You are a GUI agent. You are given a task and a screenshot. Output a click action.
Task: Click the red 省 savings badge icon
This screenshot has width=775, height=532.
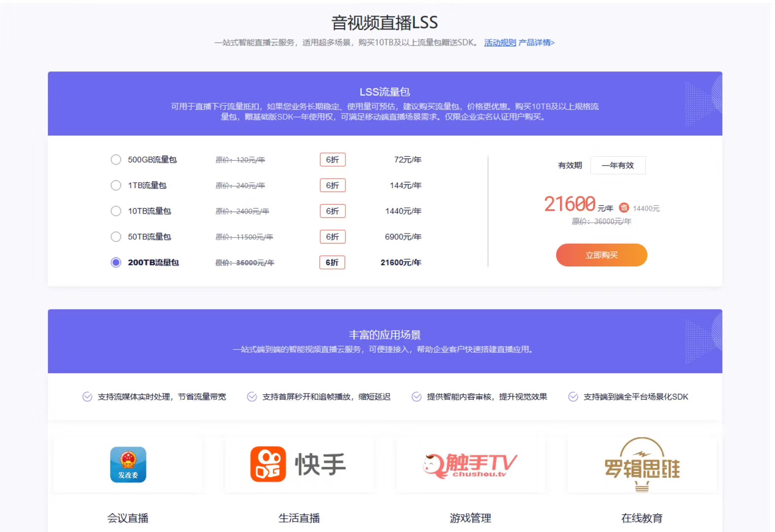coord(624,208)
